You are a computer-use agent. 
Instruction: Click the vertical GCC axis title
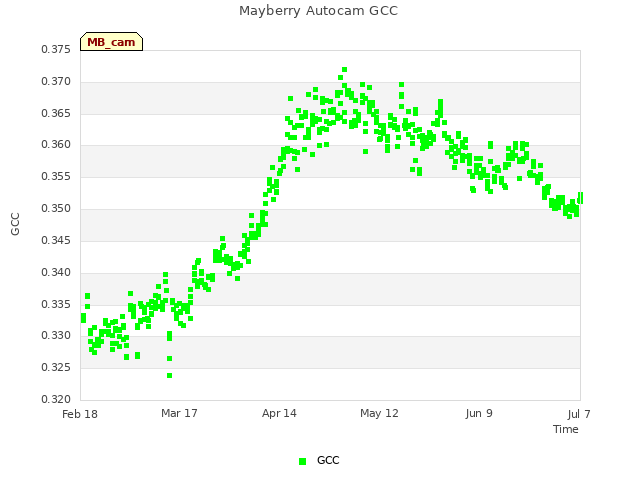(15, 224)
